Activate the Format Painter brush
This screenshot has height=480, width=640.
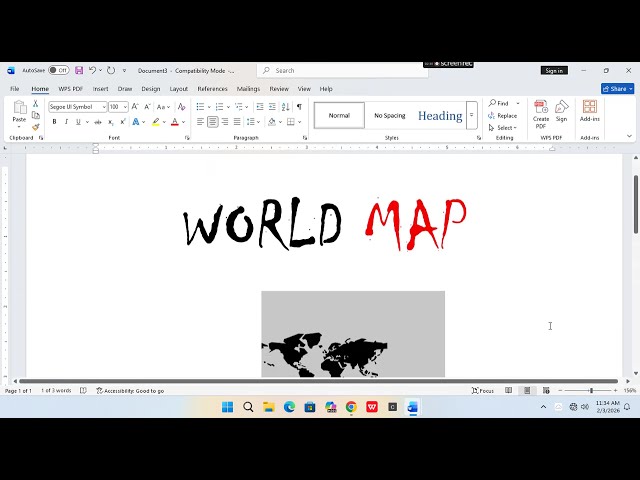point(36,127)
